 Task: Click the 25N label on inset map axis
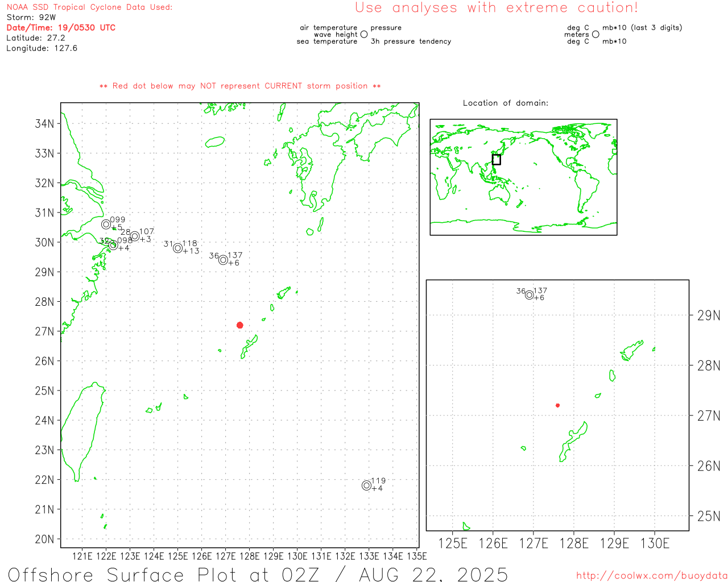pos(709,517)
